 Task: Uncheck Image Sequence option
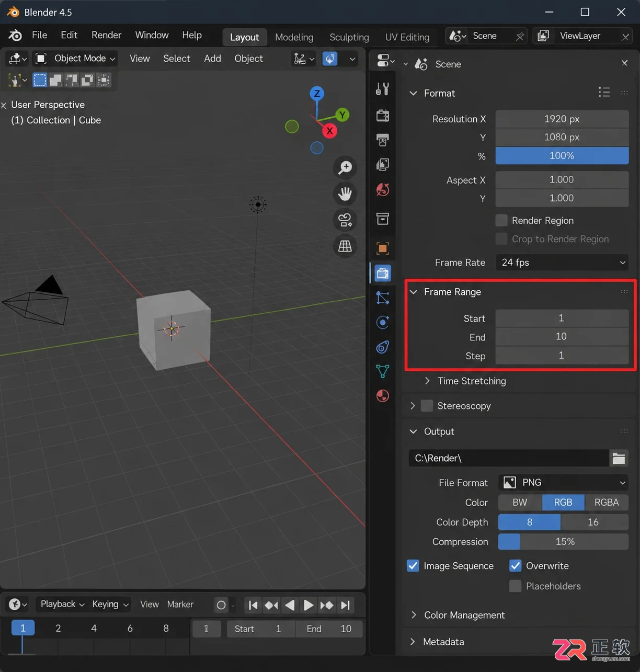[413, 566]
